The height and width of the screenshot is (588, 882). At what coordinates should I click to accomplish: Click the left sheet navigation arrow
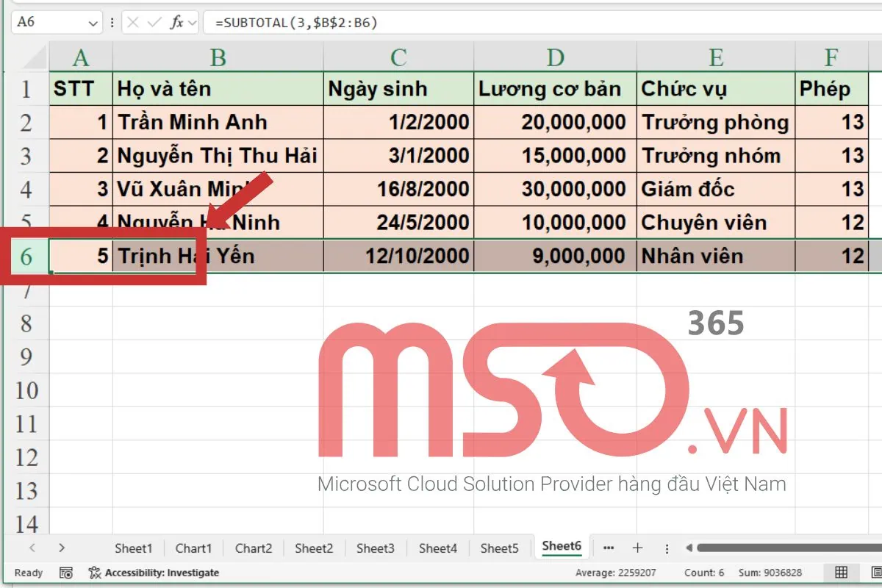[x=31, y=548]
